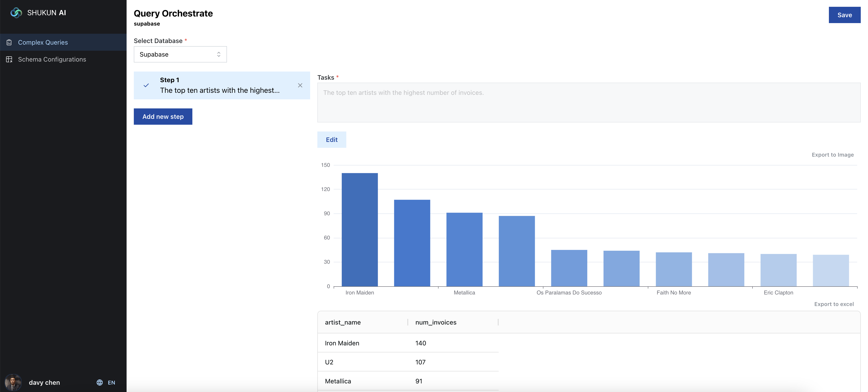
Task: Click davy chen's avatar photo
Action: [x=13, y=382]
